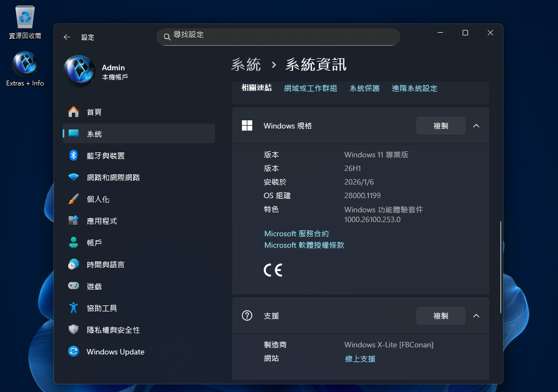
Task: Open the 網域或工作群組 link
Action: pyautogui.click(x=310, y=88)
